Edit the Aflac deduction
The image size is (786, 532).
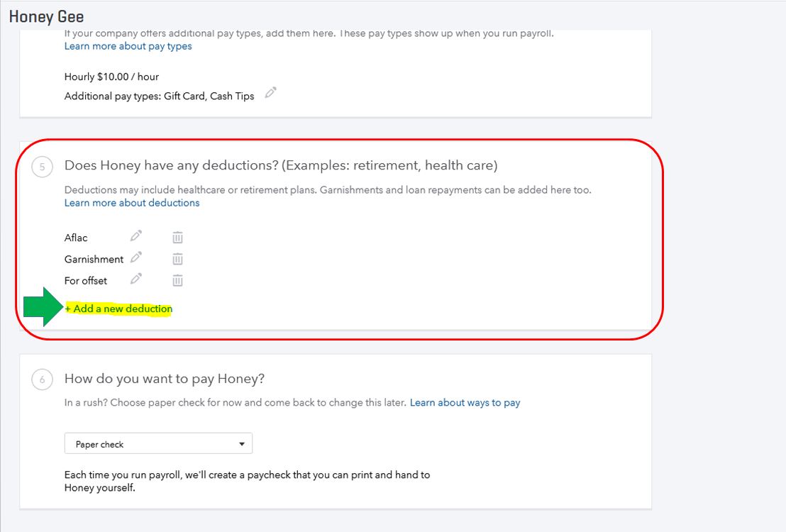pos(136,235)
